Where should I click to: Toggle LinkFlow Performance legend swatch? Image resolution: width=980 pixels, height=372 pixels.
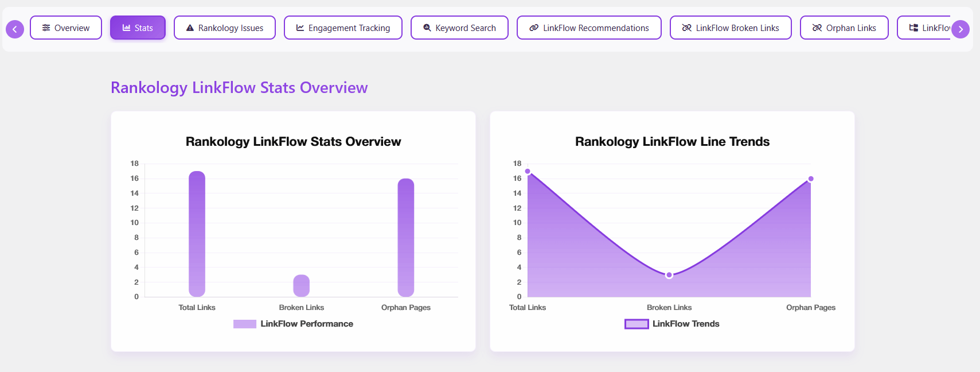click(244, 324)
